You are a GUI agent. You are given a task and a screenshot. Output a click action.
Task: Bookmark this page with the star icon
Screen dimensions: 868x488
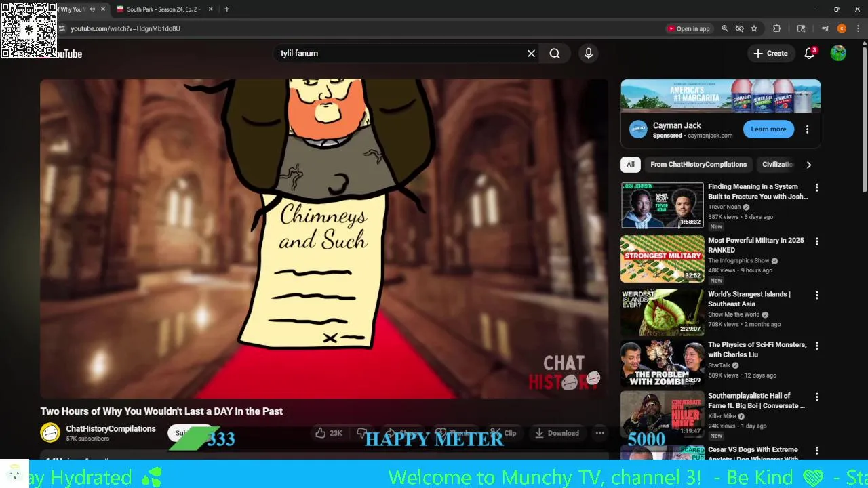point(754,28)
